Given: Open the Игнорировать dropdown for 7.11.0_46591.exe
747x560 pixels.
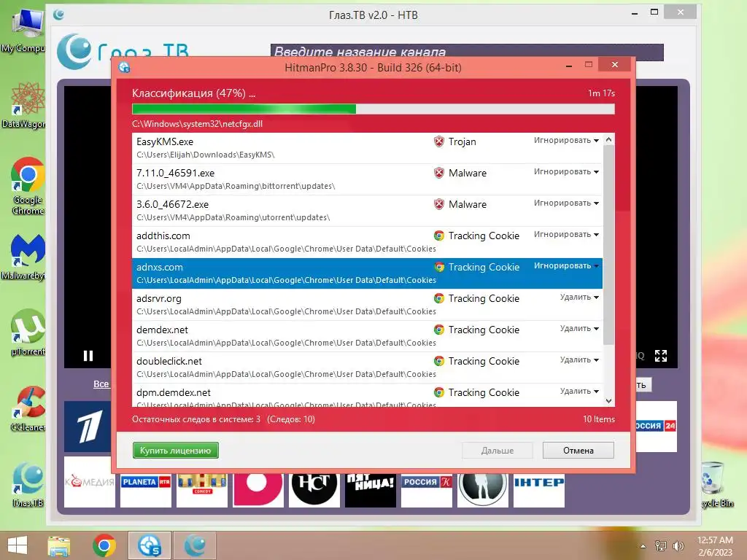Looking at the screenshot, I should (x=566, y=172).
